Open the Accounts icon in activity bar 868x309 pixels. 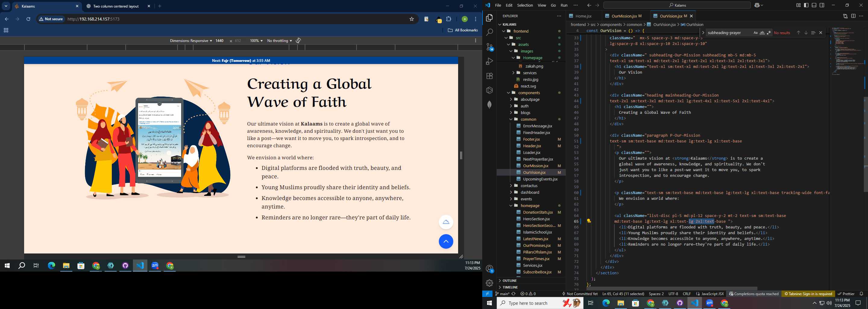[x=489, y=269]
